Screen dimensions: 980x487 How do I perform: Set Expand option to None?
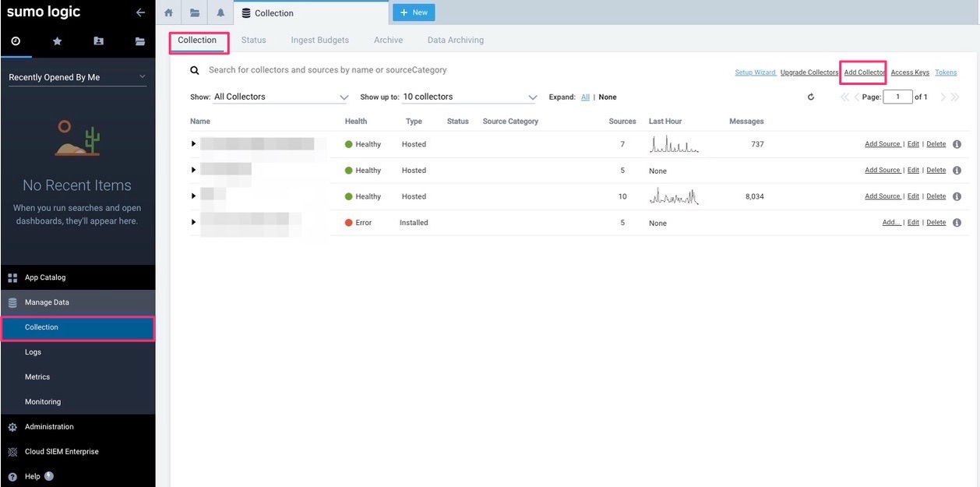(x=608, y=97)
